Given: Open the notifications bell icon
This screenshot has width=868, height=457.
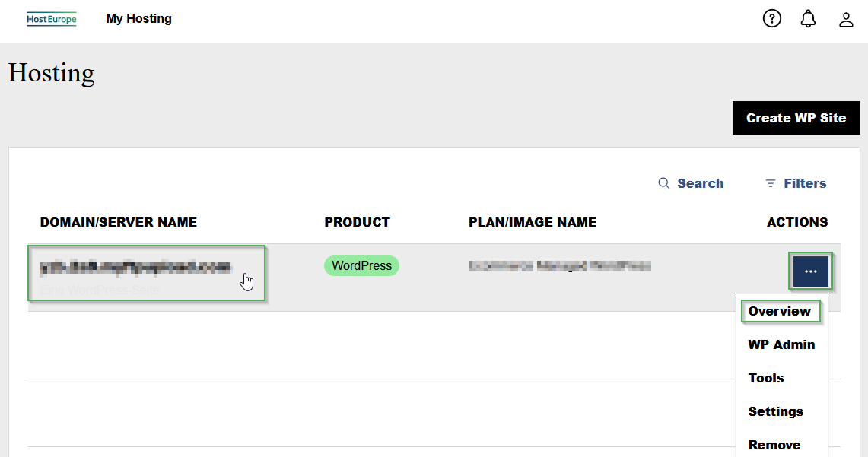Looking at the screenshot, I should click(x=808, y=19).
